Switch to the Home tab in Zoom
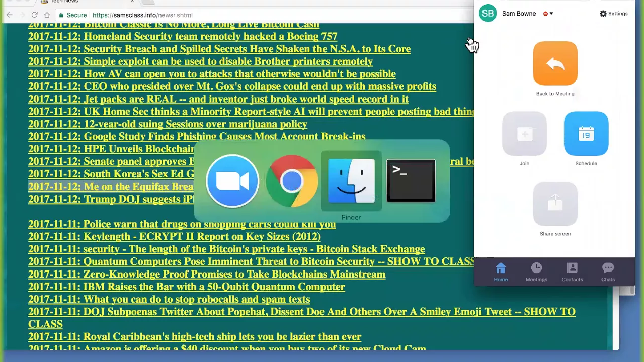Screen dimensions: 644x362 (501, 272)
